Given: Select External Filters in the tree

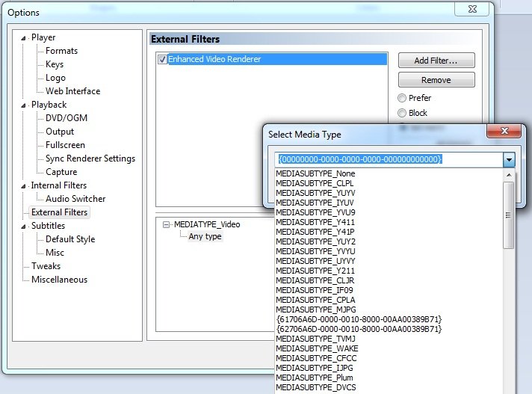Looking at the screenshot, I should coord(59,212).
